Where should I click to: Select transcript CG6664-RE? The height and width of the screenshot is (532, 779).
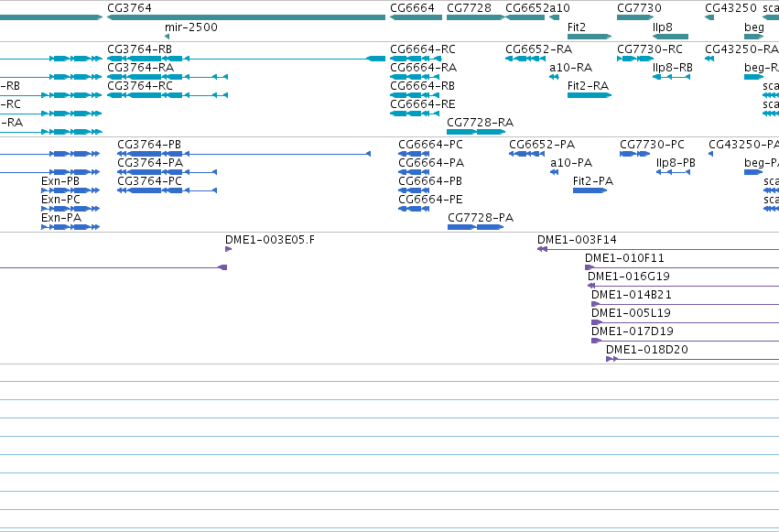415,114
